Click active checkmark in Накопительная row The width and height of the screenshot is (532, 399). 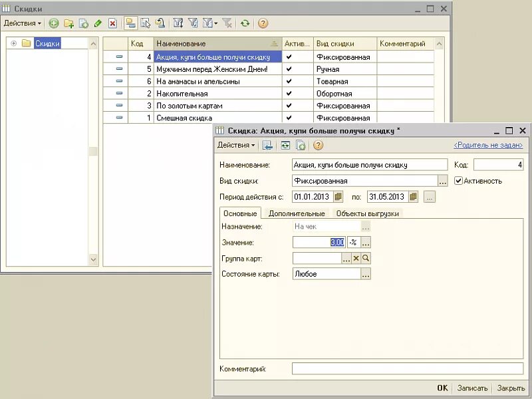pyautogui.click(x=289, y=93)
